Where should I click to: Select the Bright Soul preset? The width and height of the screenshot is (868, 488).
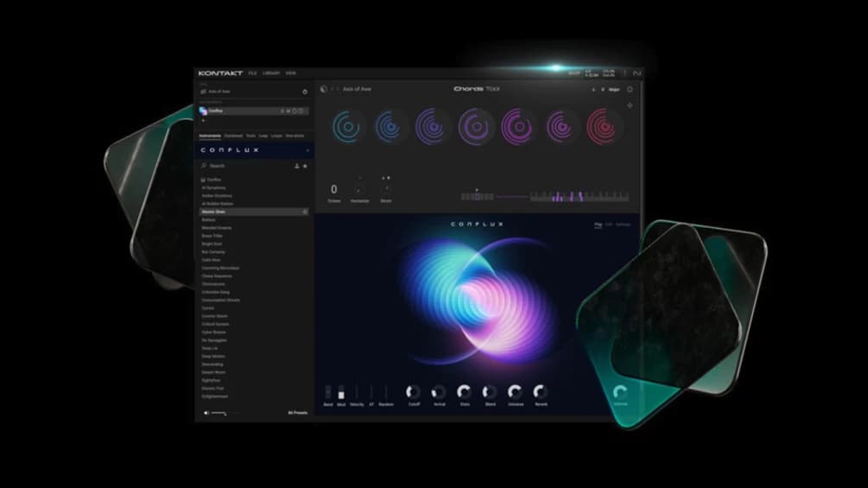(212, 244)
